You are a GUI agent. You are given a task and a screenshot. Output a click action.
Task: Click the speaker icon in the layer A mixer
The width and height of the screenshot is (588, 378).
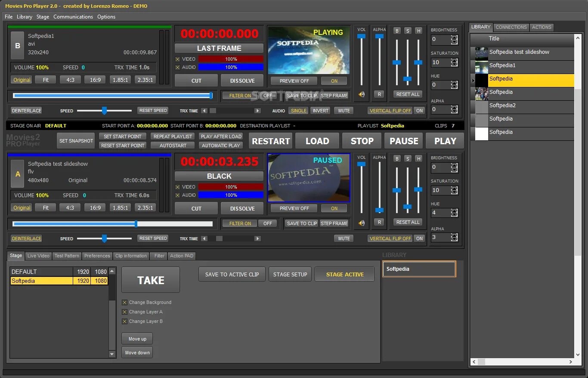click(362, 223)
